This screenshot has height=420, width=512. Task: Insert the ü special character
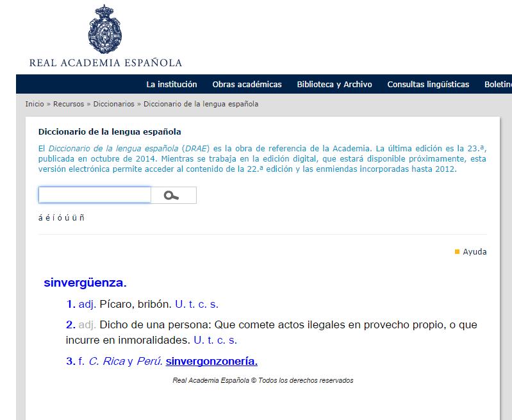[x=74, y=217]
